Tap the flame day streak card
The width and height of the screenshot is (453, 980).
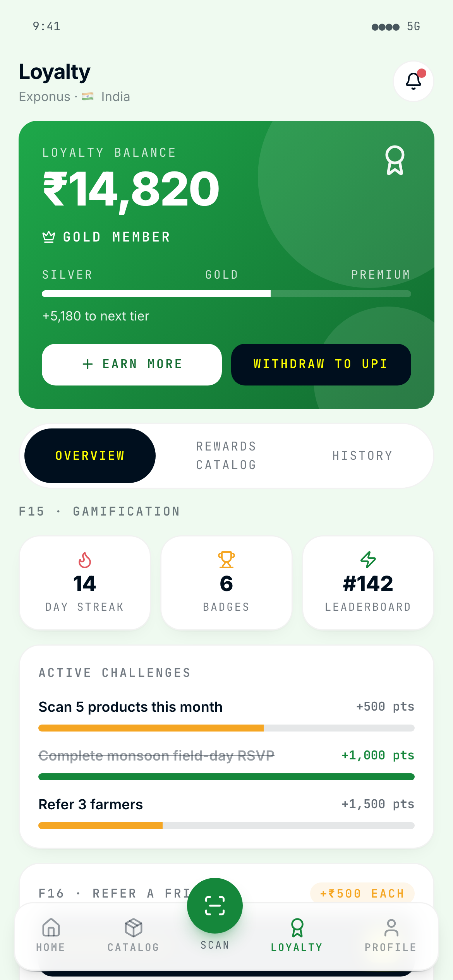pos(85,583)
